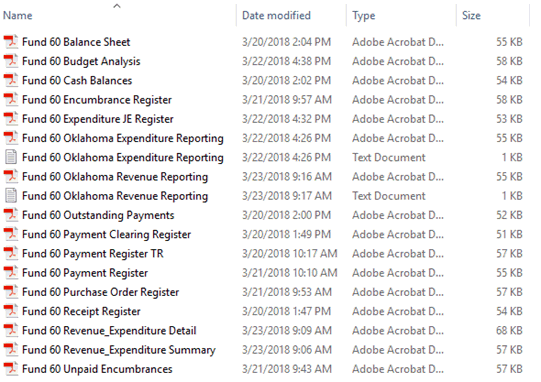Click Text Document type in Oklahoma Expenditure Reporting row
This screenshot has width=541, height=382.
pos(388,157)
